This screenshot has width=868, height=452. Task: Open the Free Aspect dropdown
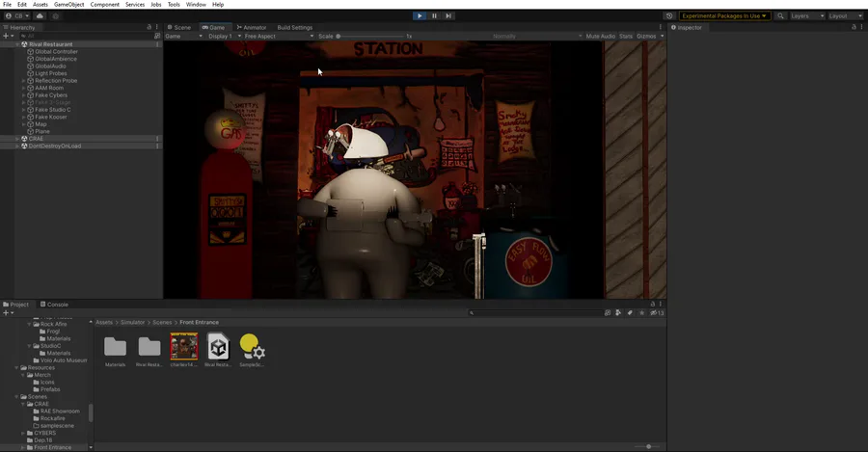279,36
